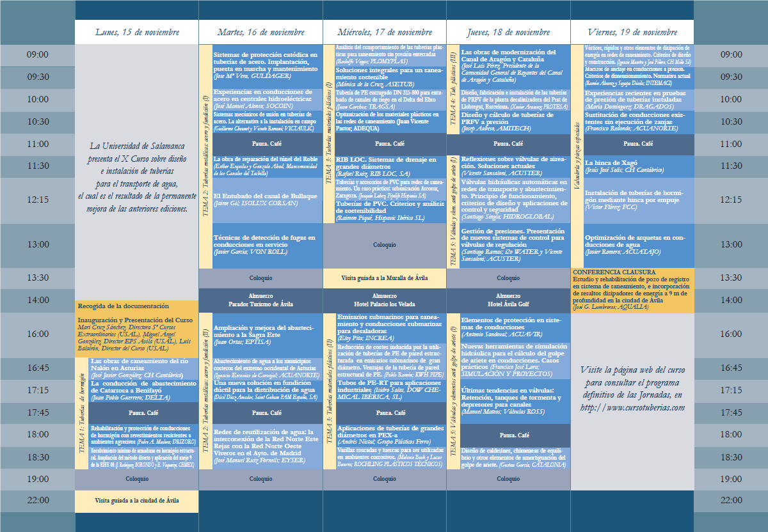
Task: Select the Catarroja a Benifayó session
Action: (143, 391)
